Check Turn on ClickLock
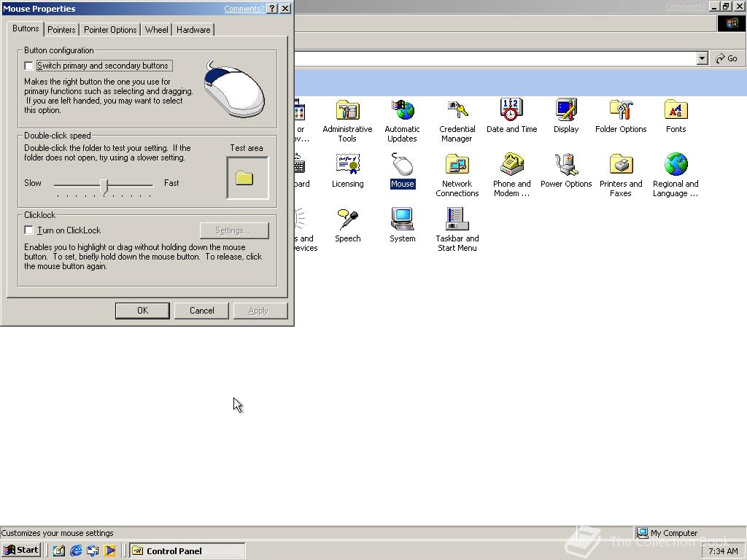Screen dimensions: 747x560 click(28, 230)
